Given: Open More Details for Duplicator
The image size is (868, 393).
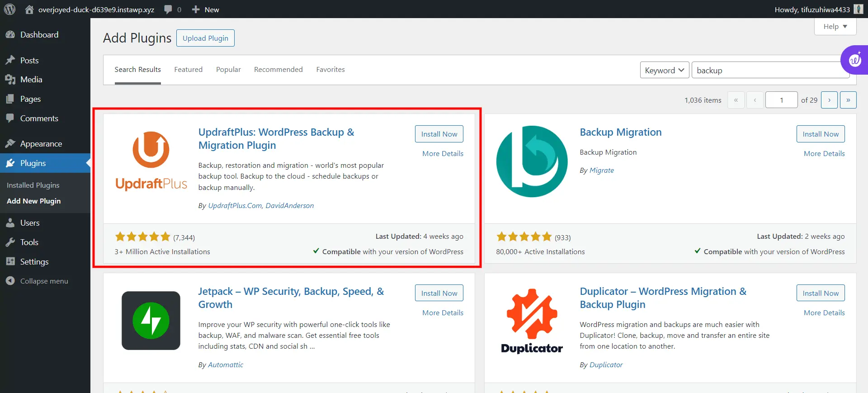Looking at the screenshot, I should 824,313.
